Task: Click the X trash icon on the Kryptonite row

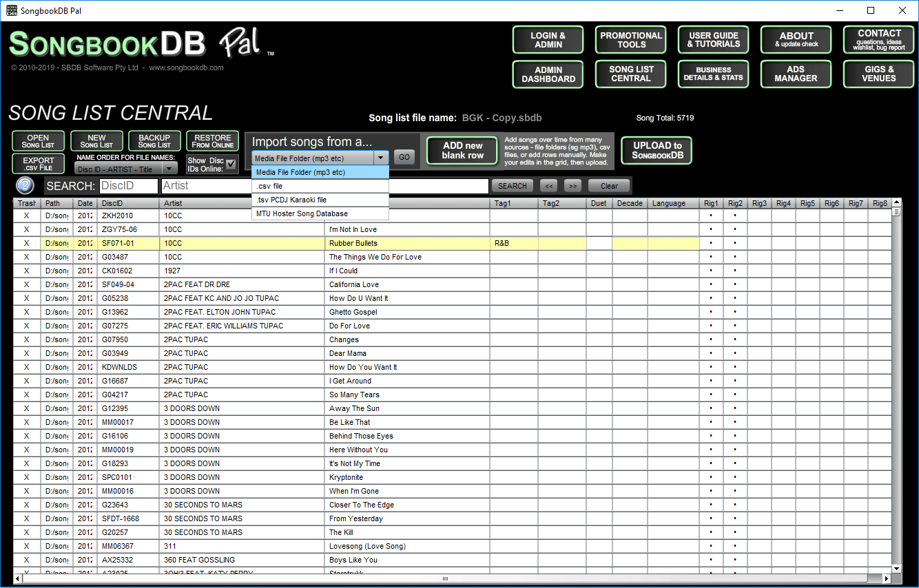Action: coord(26,477)
